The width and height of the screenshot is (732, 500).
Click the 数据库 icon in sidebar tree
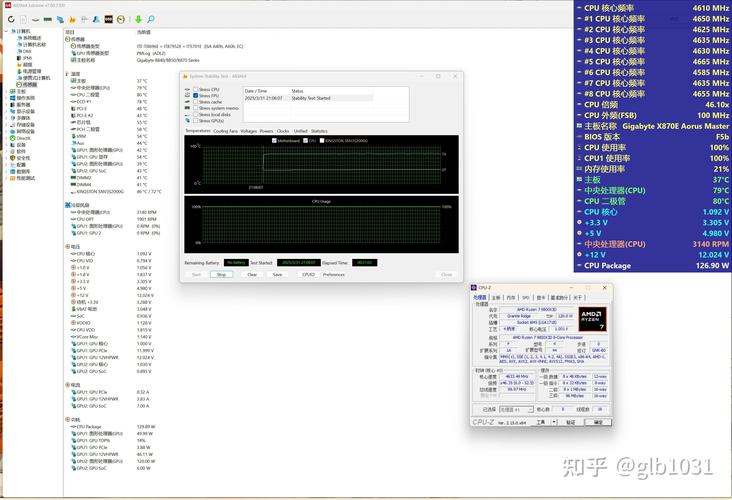[x=13, y=171]
